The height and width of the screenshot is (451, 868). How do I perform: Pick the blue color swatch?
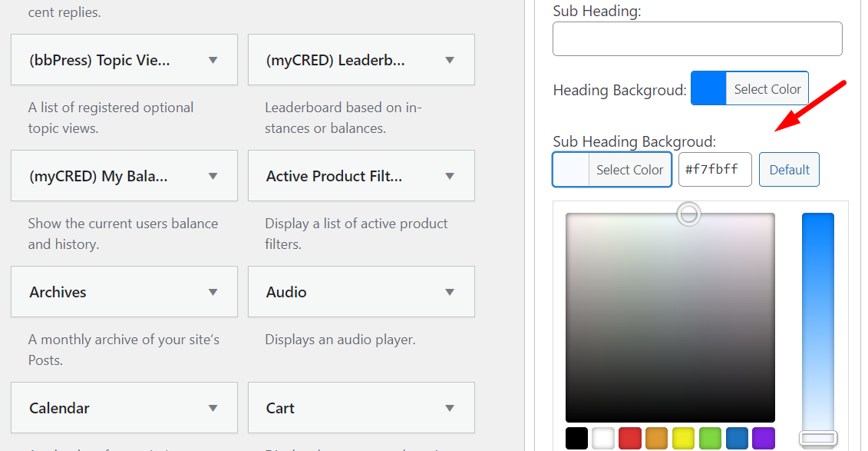[x=736, y=438]
